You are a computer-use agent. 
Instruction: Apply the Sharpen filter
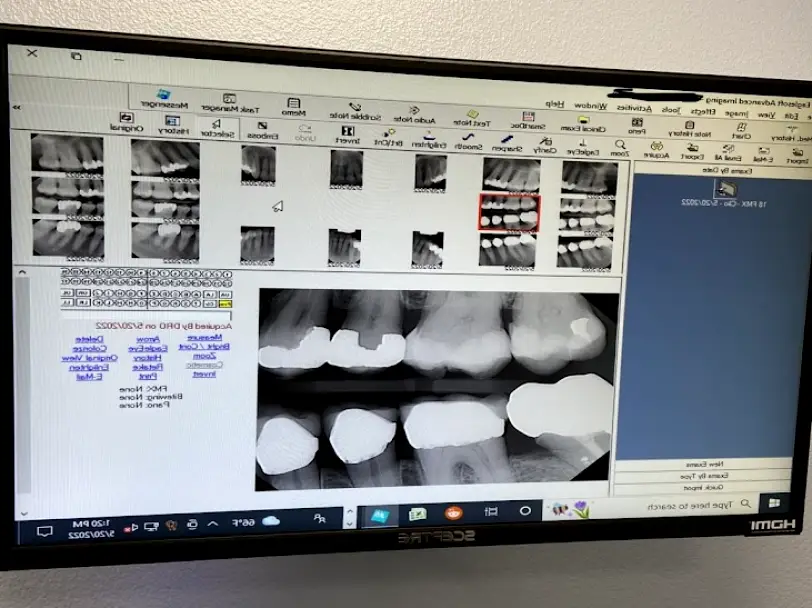pos(507,144)
